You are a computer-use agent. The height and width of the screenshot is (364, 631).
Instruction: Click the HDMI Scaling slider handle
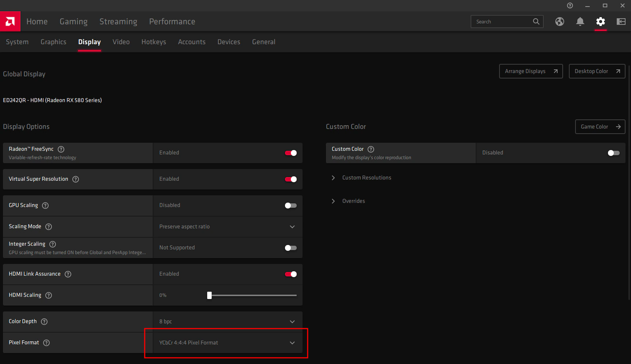pyautogui.click(x=209, y=295)
